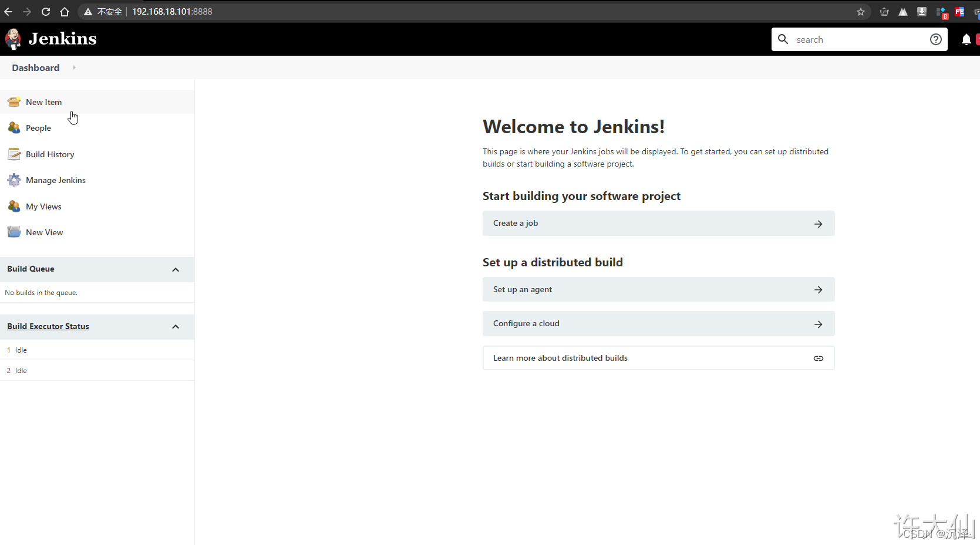
Task: Click executor row 1 Idle
Action: (x=97, y=350)
